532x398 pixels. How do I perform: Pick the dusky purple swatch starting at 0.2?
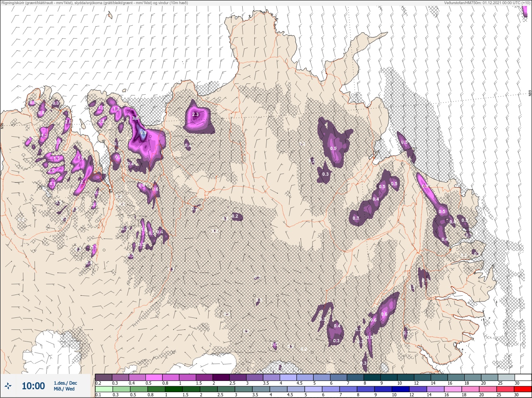103,377
